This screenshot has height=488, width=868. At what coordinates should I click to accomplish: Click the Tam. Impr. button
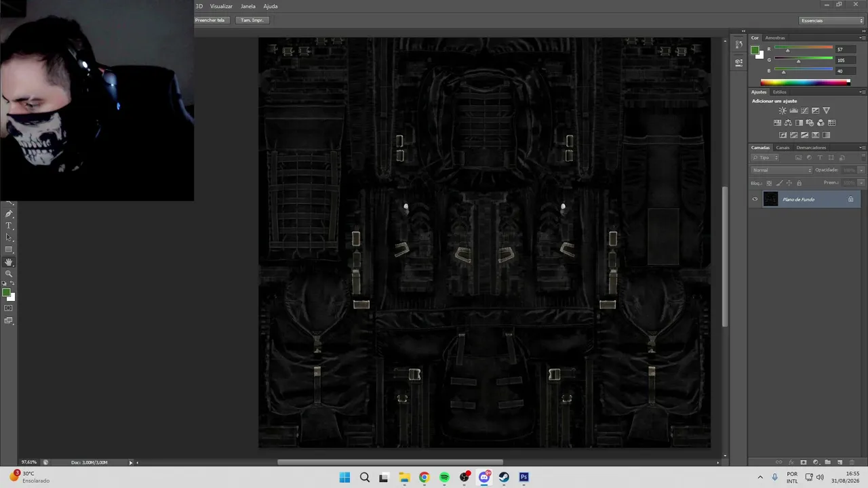coord(252,20)
